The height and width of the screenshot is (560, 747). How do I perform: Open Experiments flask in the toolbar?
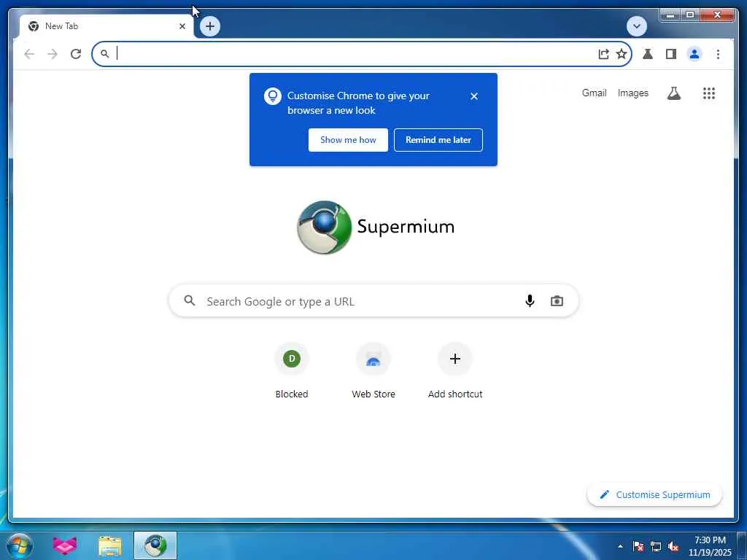(648, 54)
